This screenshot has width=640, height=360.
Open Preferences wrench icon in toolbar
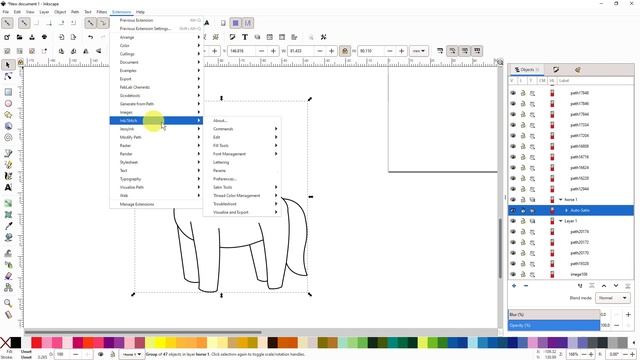click(x=323, y=37)
